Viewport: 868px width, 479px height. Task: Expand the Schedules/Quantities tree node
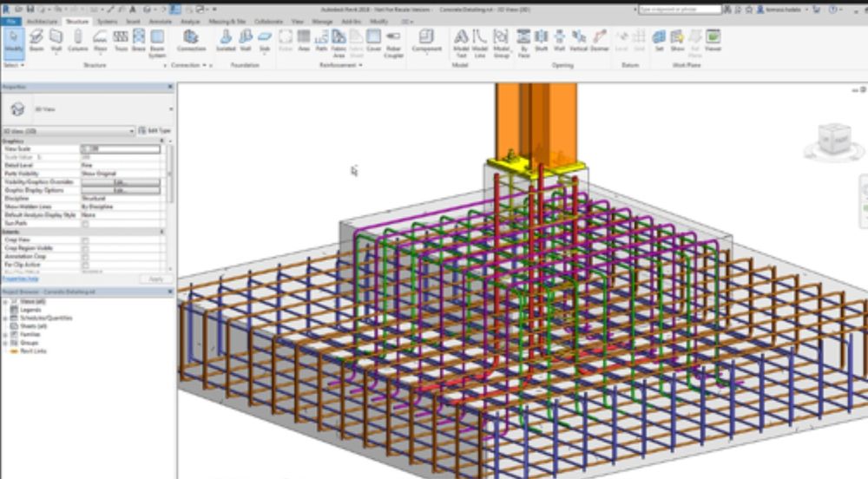coord(5,318)
